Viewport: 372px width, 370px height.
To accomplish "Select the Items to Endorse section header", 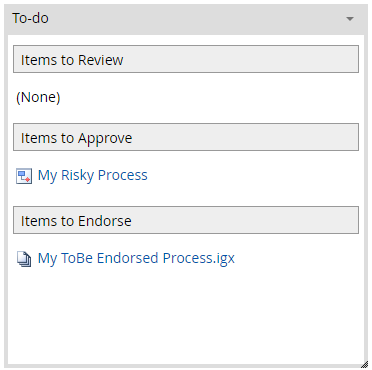I will (x=186, y=220).
